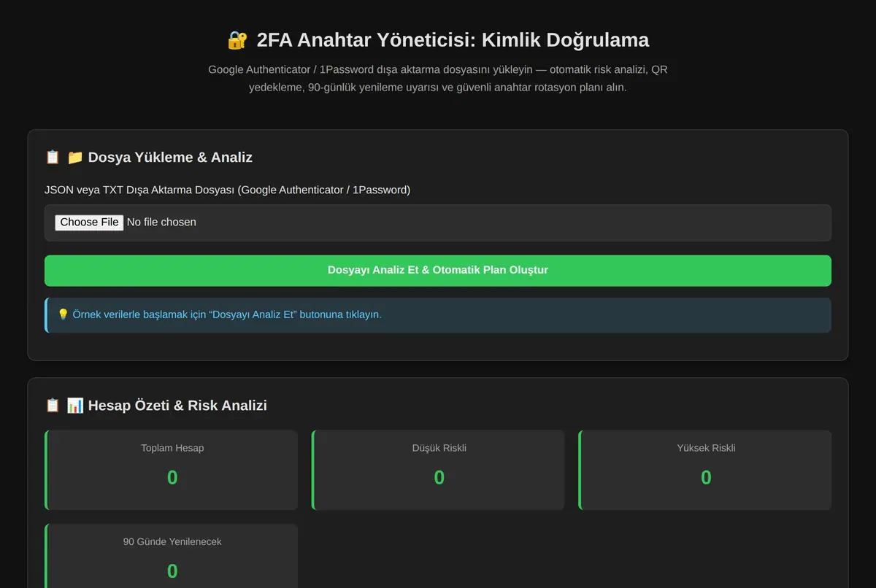The height and width of the screenshot is (588, 876).
Task: Click the '90 Günde Yenilenecek' label
Action: pyautogui.click(x=172, y=541)
